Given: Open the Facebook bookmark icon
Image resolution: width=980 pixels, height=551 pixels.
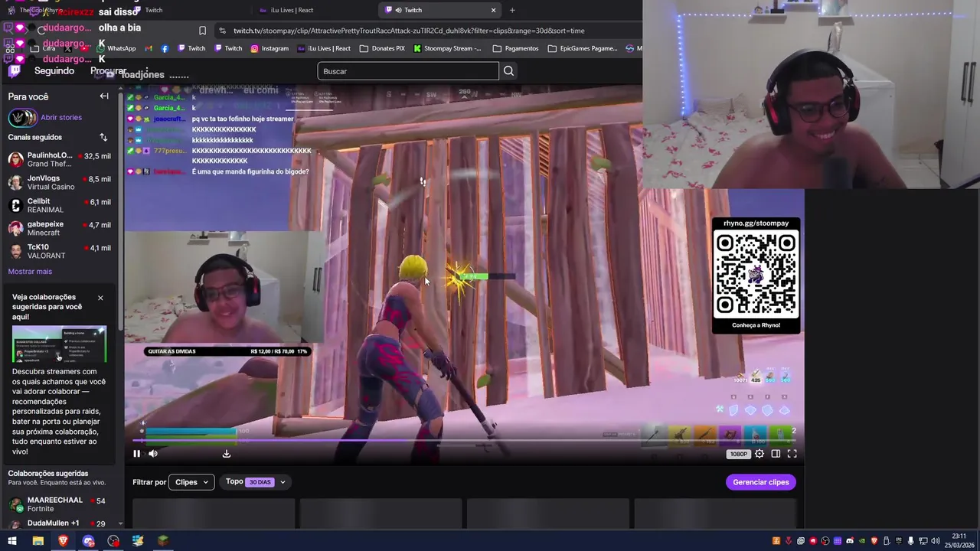Looking at the screenshot, I should tap(165, 48).
